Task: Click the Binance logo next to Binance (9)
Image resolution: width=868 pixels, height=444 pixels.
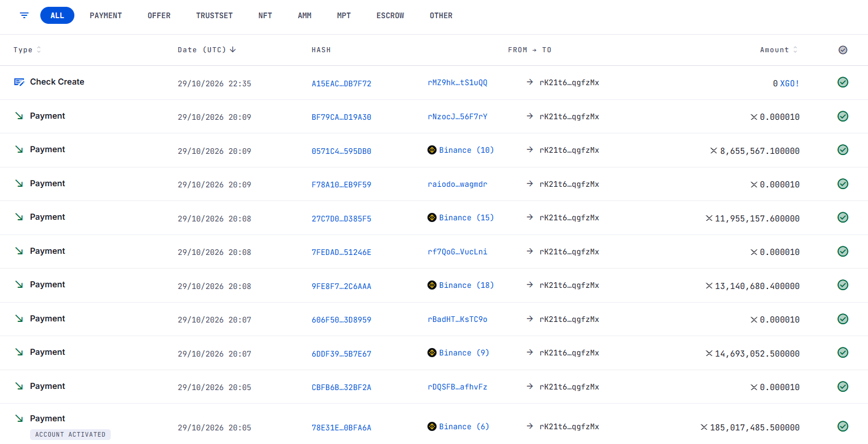Action: pos(432,353)
